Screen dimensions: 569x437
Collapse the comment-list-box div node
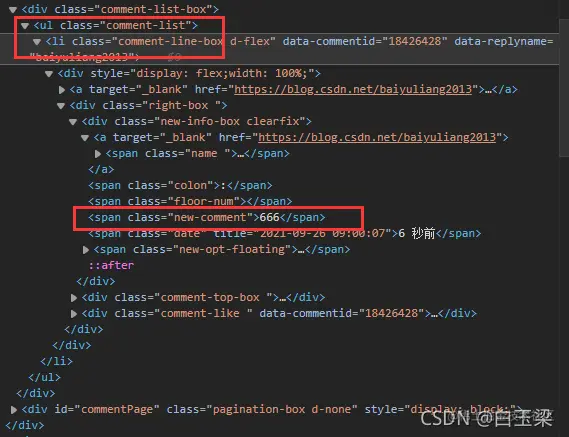13,9
